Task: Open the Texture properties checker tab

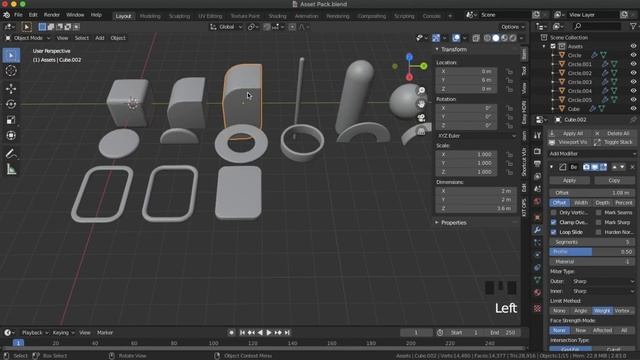Action: coord(537,308)
